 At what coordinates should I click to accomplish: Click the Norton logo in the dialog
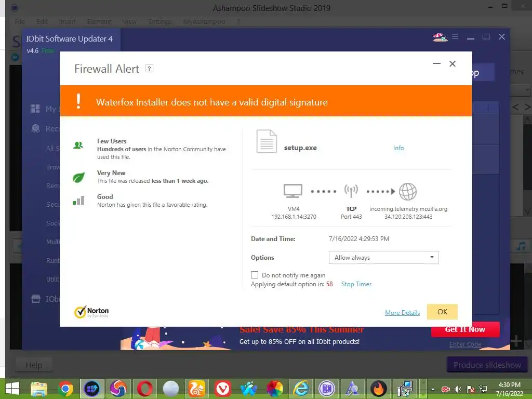point(91,312)
